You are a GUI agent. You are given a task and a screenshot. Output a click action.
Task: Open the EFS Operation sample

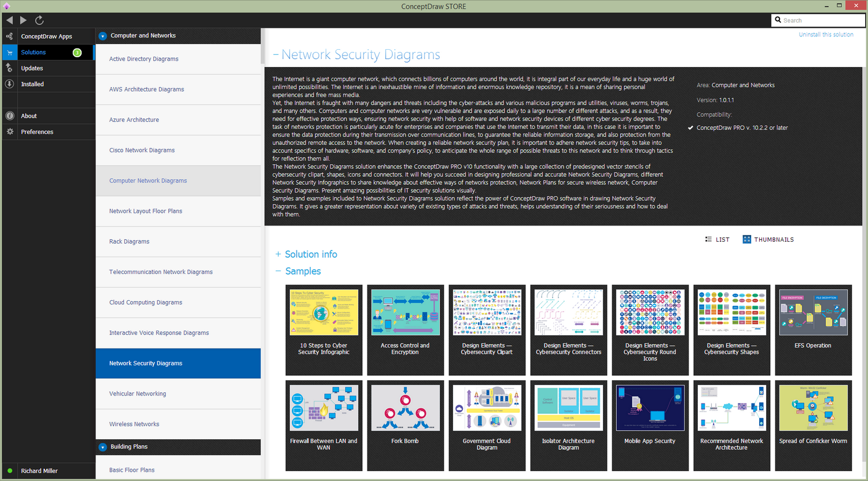coord(814,330)
